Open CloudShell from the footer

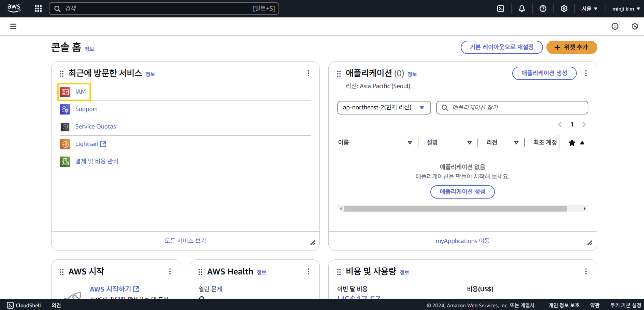pos(24,305)
